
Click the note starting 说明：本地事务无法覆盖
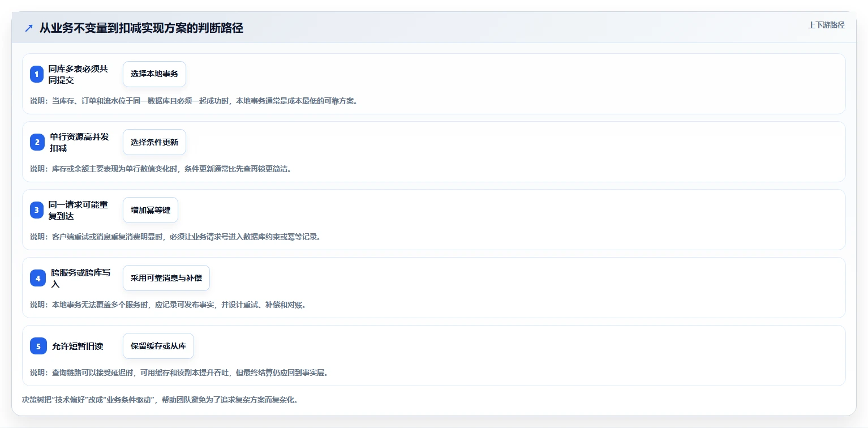168,305
